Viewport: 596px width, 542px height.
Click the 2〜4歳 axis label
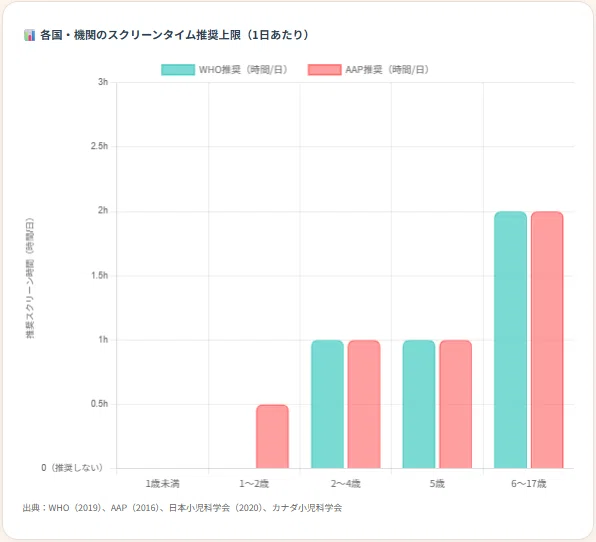tap(346, 484)
